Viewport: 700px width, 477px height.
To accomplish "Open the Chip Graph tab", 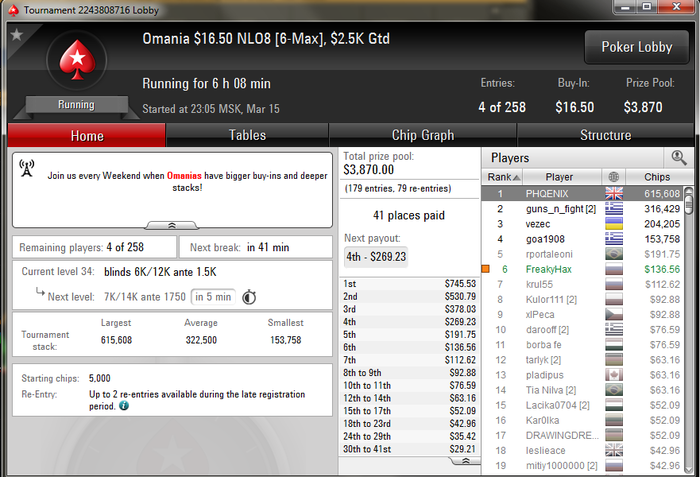I will coord(423,135).
